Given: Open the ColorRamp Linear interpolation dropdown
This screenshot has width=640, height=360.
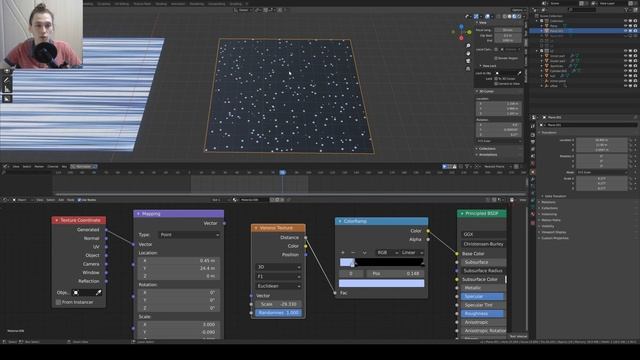Looking at the screenshot, I should (x=412, y=253).
